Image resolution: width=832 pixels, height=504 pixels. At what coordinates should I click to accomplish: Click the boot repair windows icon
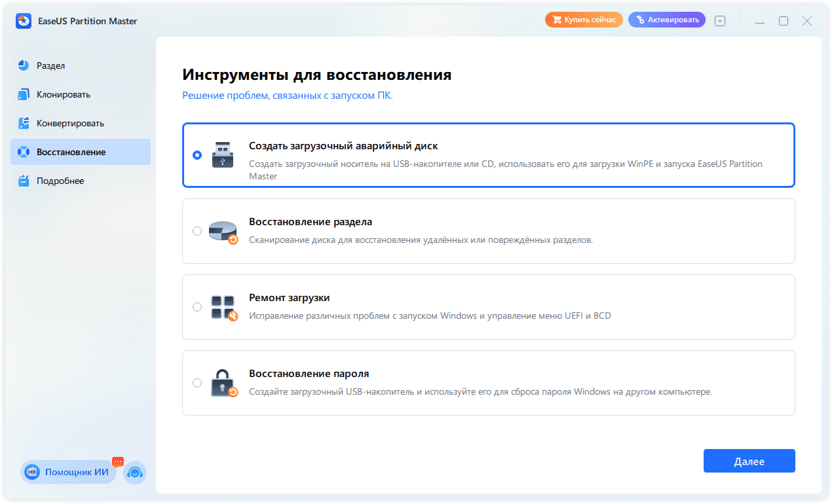(224, 308)
